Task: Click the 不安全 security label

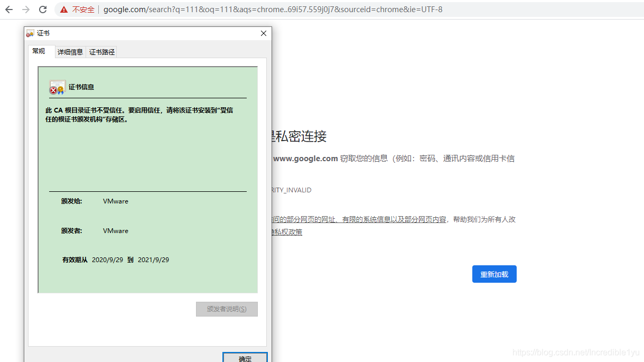Action: pyautogui.click(x=83, y=10)
